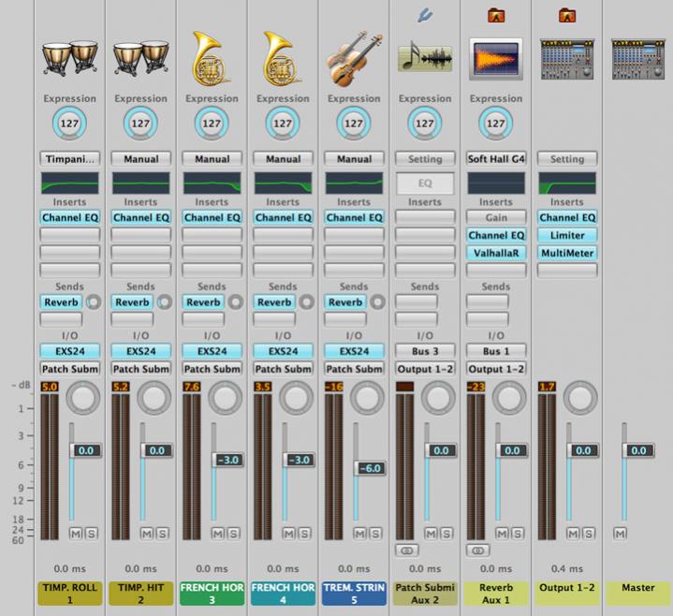Click the Reverb Aux 1 channel icon

coord(496,59)
